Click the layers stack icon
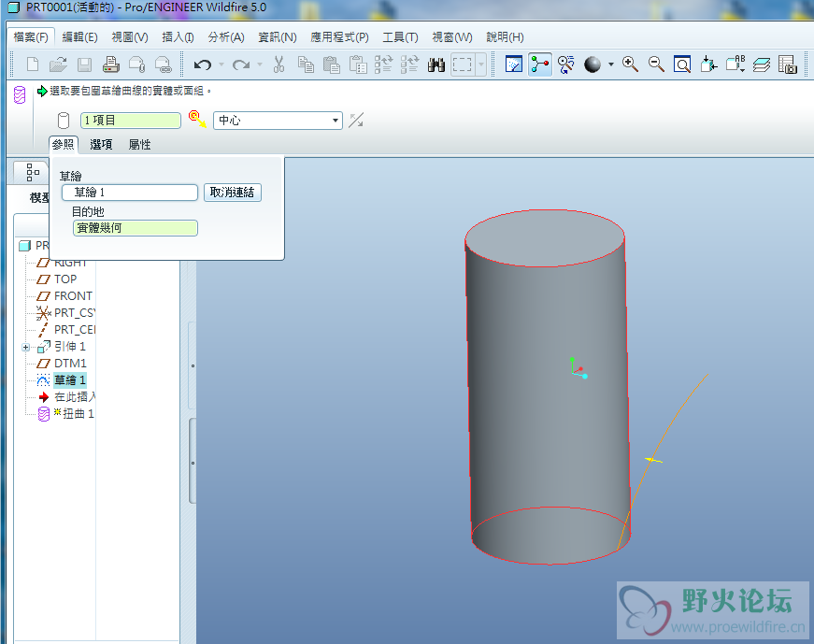Viewport: 814px width, 644px height. 762,64
